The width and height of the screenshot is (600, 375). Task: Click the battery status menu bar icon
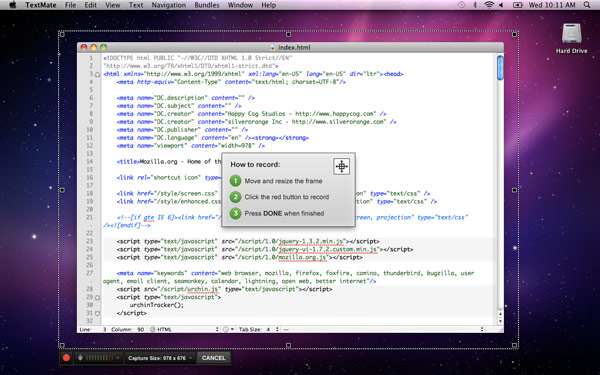point(518,5)
